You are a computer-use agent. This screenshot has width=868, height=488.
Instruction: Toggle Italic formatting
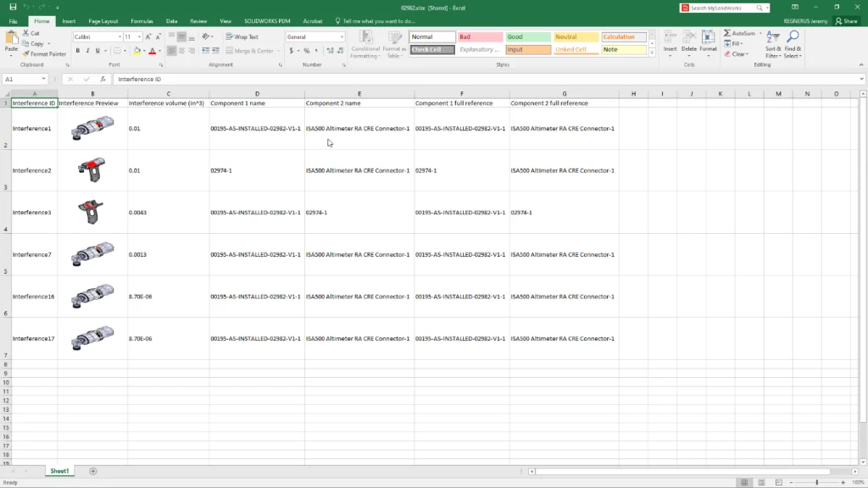tap(87, 51)
